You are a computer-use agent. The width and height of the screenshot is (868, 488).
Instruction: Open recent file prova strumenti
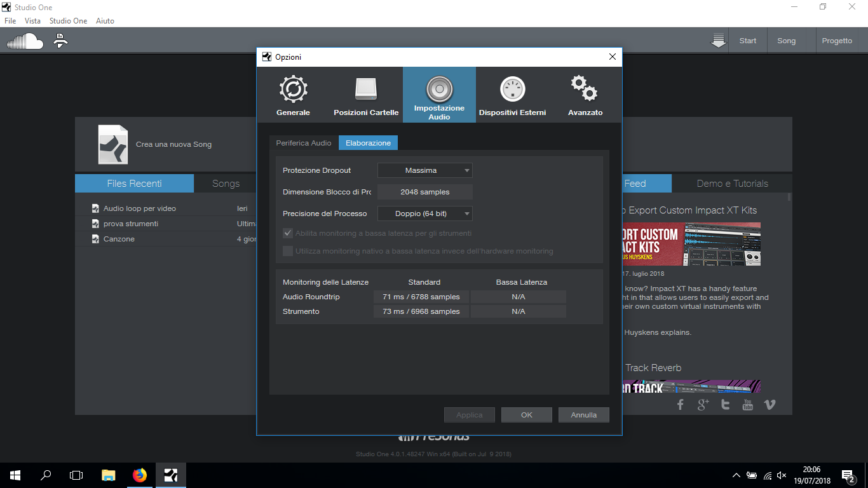coord(131,224)
